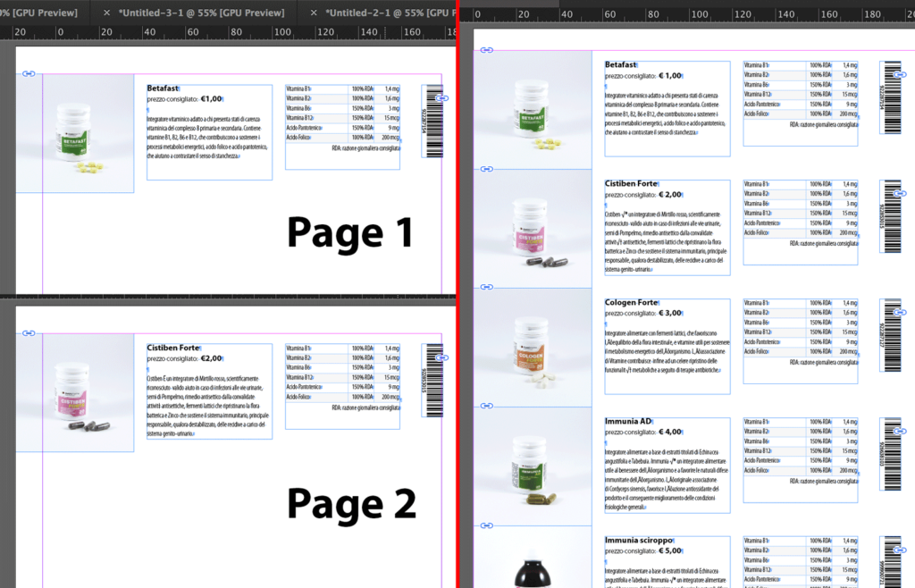The image size is (915, 588).
Task: Click link icon beside Cistiben Forte photo, left document
Action: coord(29,333)
